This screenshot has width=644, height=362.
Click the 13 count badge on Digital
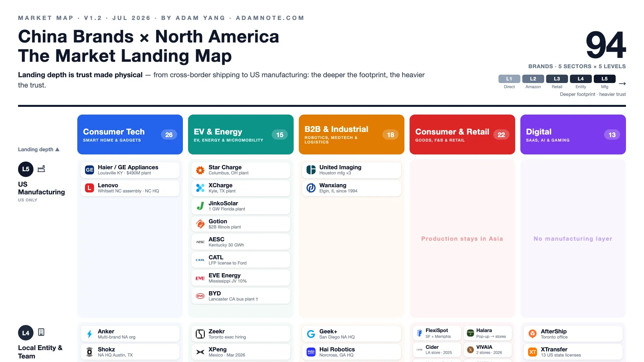(612, 135)
